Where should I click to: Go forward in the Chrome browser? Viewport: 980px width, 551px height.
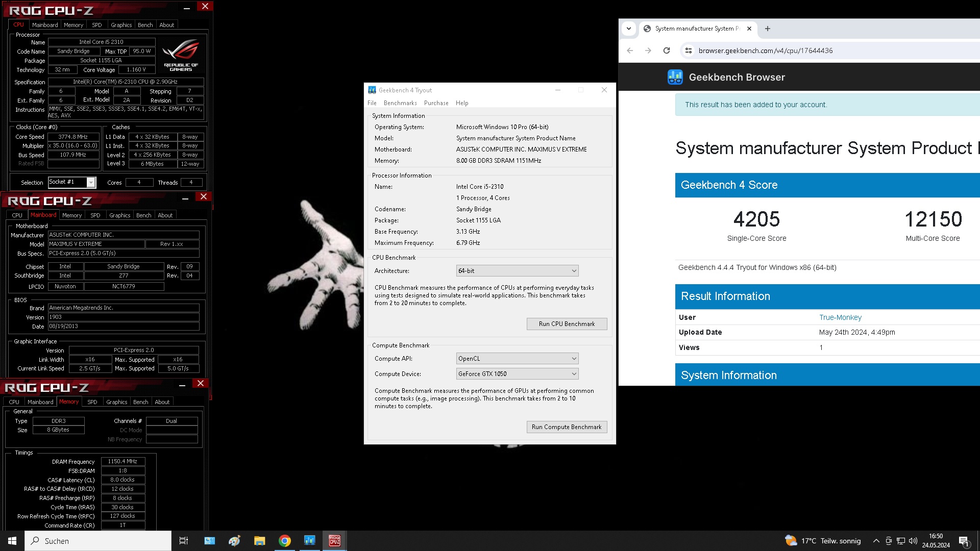pyautogui.click(x=648, y=51)
